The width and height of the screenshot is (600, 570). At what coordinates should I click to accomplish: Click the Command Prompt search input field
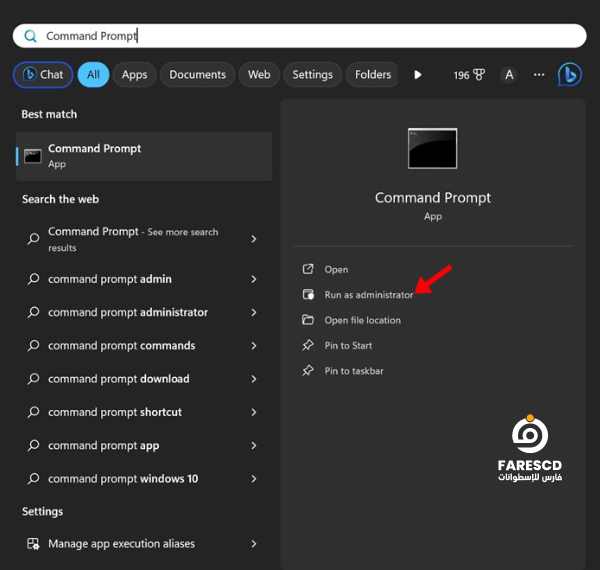[300, 36]
